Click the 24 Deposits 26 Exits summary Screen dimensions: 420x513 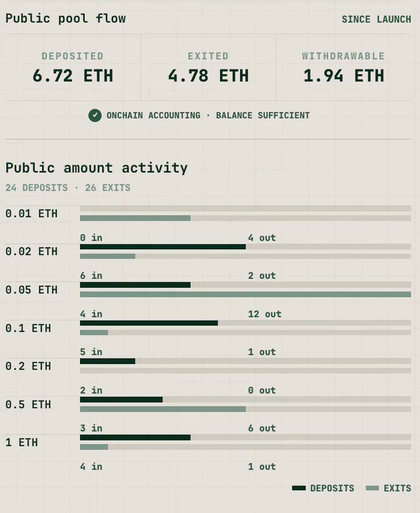(68, 188)
